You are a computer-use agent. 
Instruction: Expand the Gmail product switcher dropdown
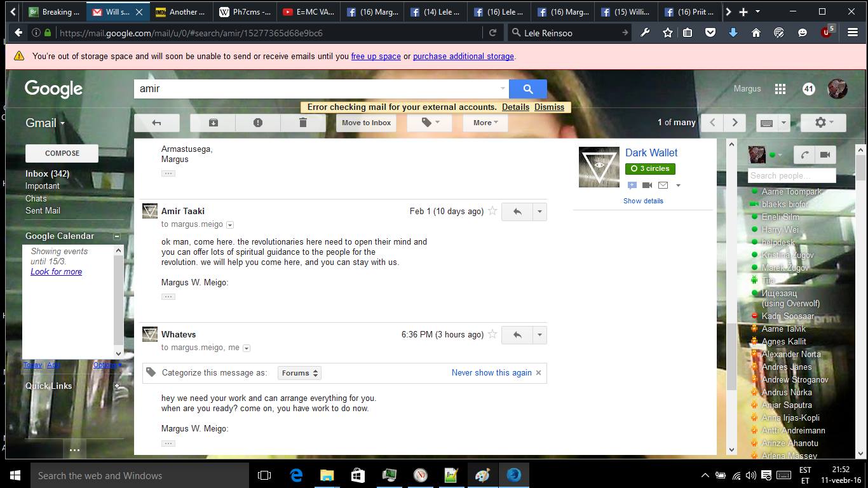(x=45, y=123)
